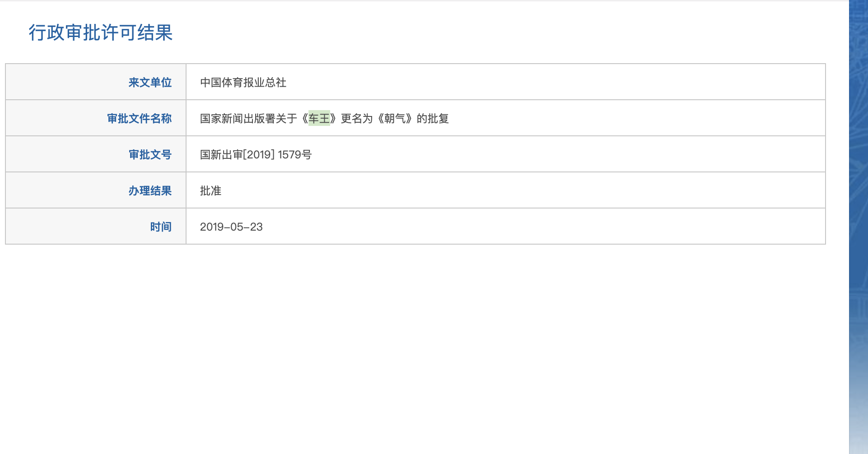Select the 来文单位 label cell
This screenshot has height=454, width=868.
pyautogui.click(x=96, y=82)
